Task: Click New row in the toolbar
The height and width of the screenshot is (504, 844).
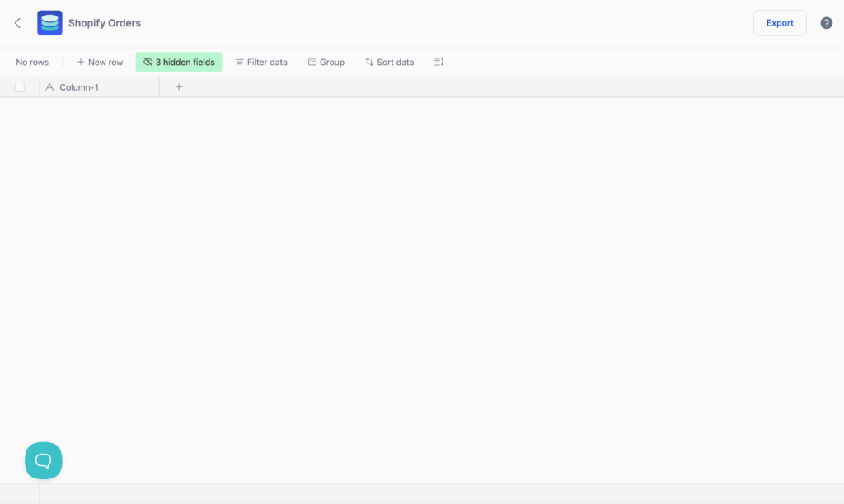Action: point(99,62)
